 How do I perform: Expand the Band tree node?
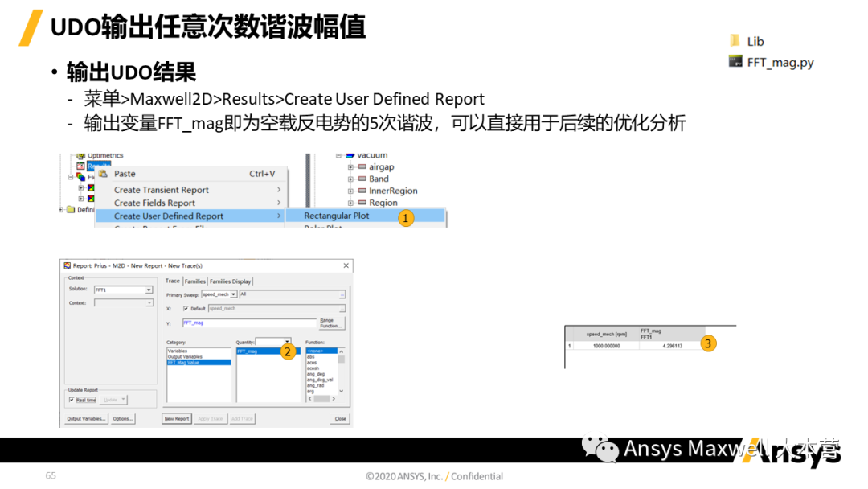coord(350,179)
